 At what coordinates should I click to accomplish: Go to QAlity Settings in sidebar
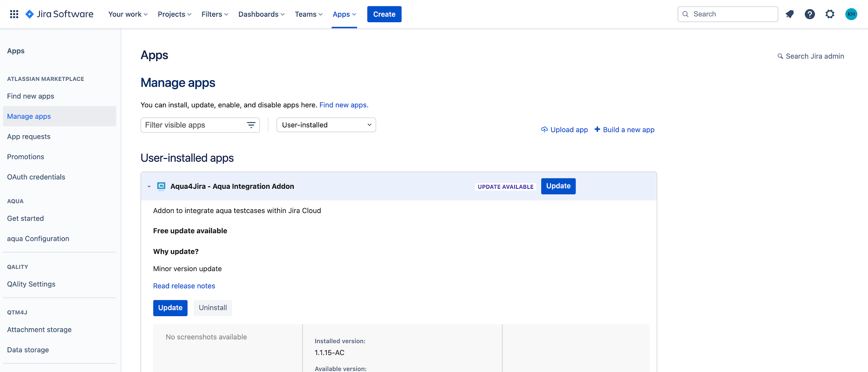pos(31,284)
